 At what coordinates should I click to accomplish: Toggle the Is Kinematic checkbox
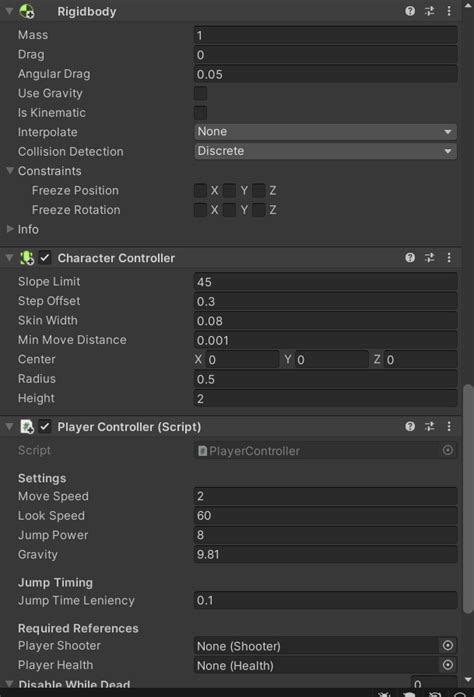[x=201, y=113]
